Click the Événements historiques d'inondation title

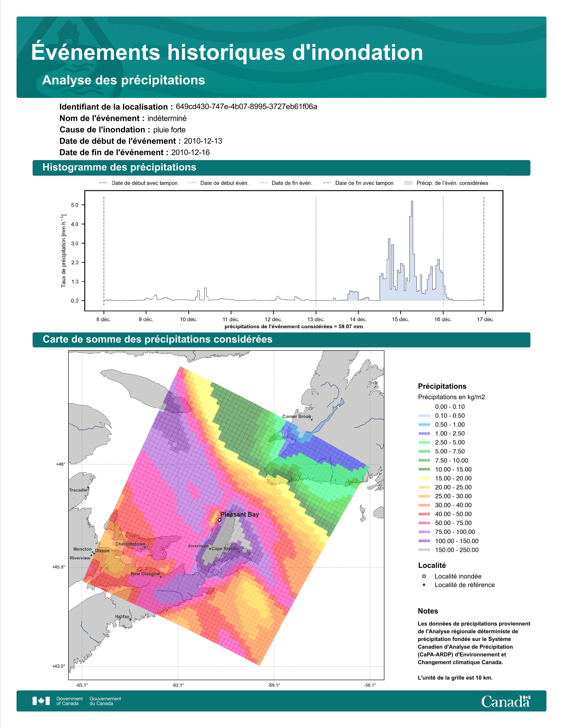227,52
